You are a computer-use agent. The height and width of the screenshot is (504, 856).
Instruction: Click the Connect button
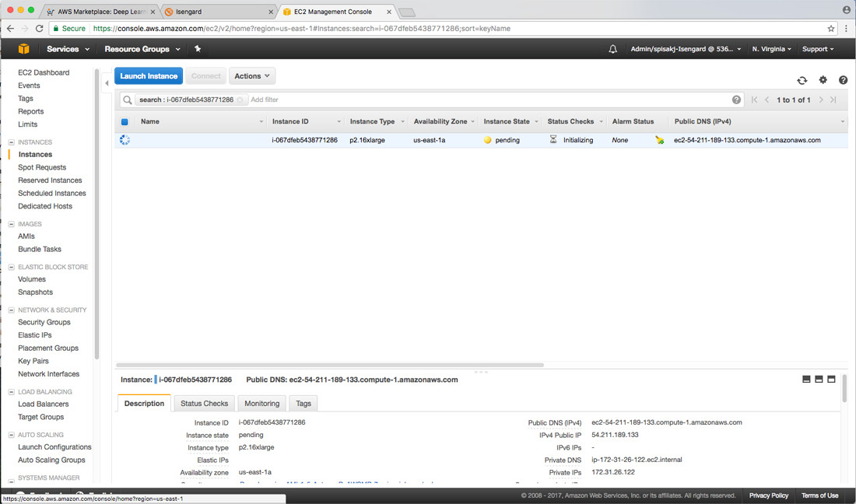(x=205, y=75)
